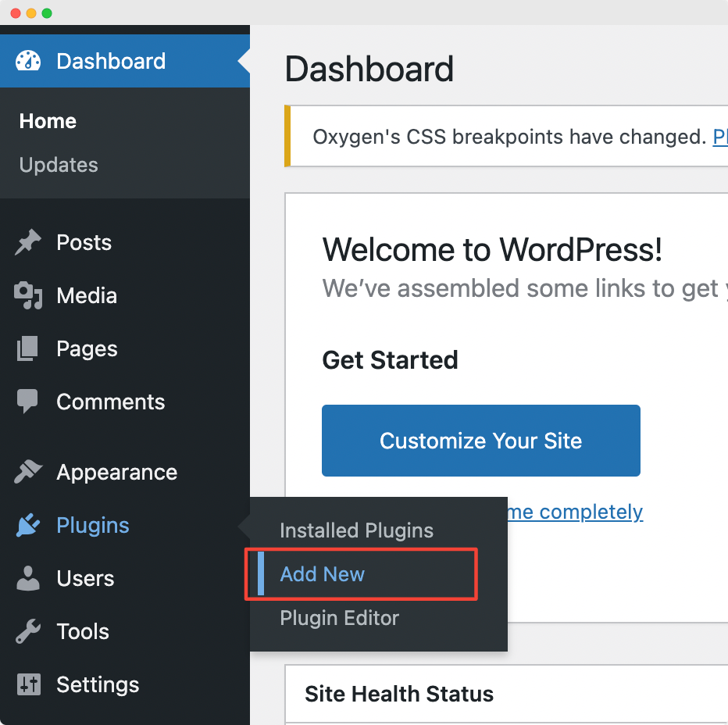Click the Posts pushpin icon
The width and height of the screenshot is (728, 725).
click(x=28, y=242)
